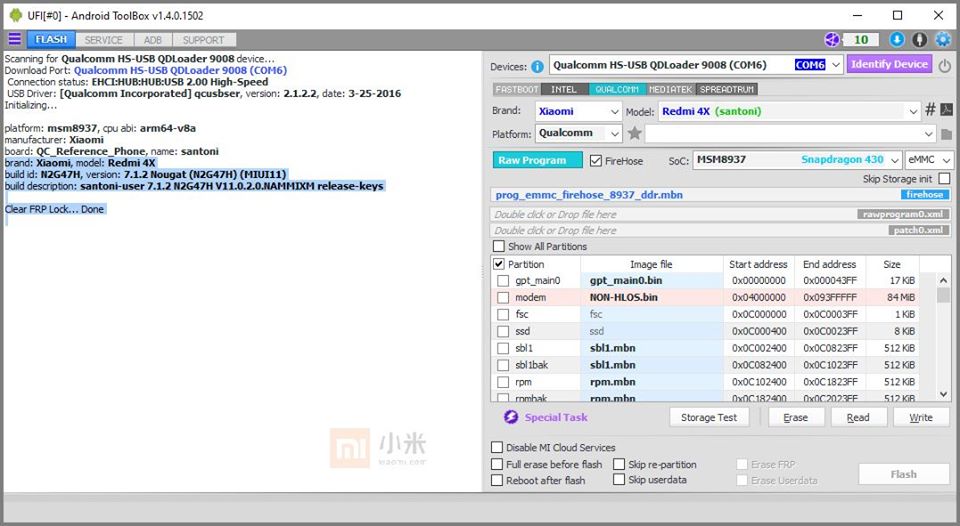The width and height of the screenshot is (960, 526).
Task: Enable Disable MI Cloud Services checkbox
Action: [x=497, y=447]
